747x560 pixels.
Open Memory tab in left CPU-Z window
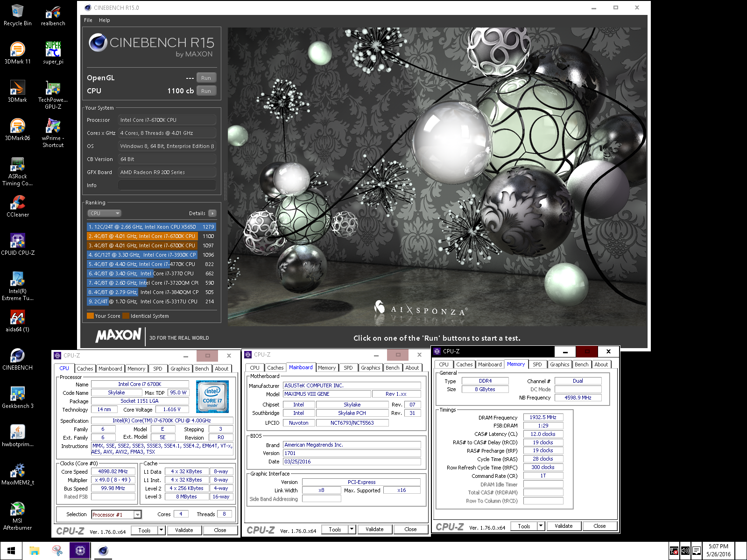coord(136,369)
